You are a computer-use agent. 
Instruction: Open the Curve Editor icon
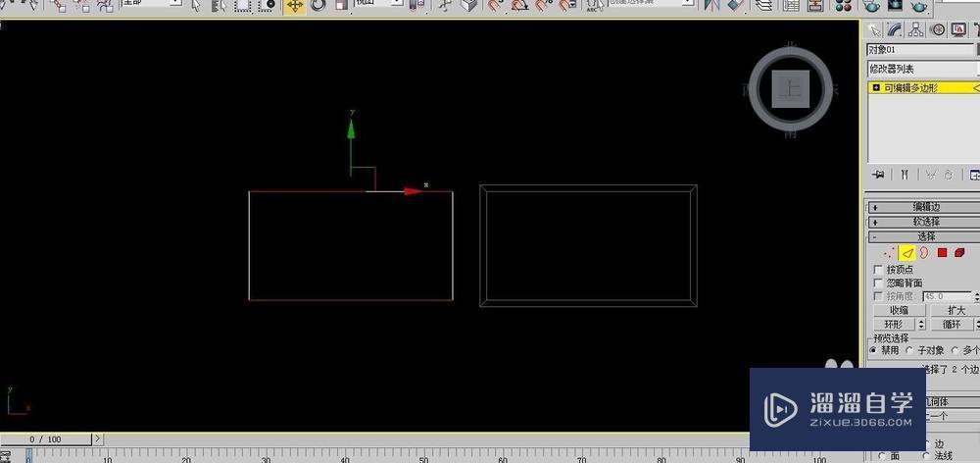pos(791,6)
